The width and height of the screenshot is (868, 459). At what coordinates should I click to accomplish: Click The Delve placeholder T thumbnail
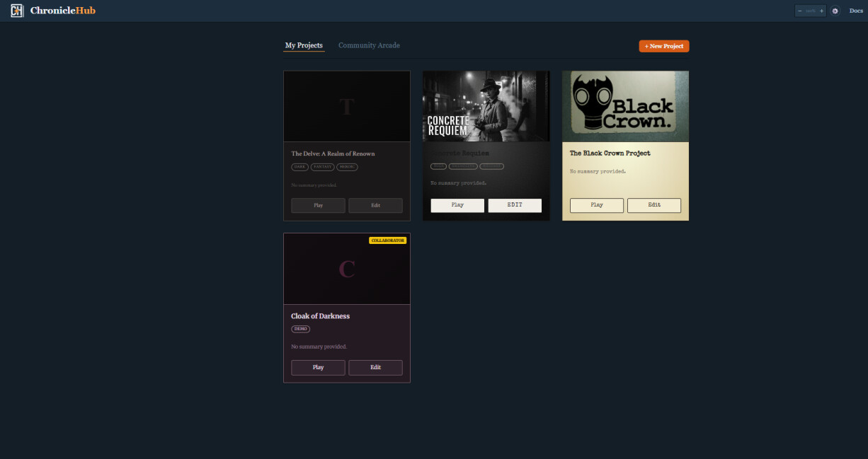click(346, 106)
